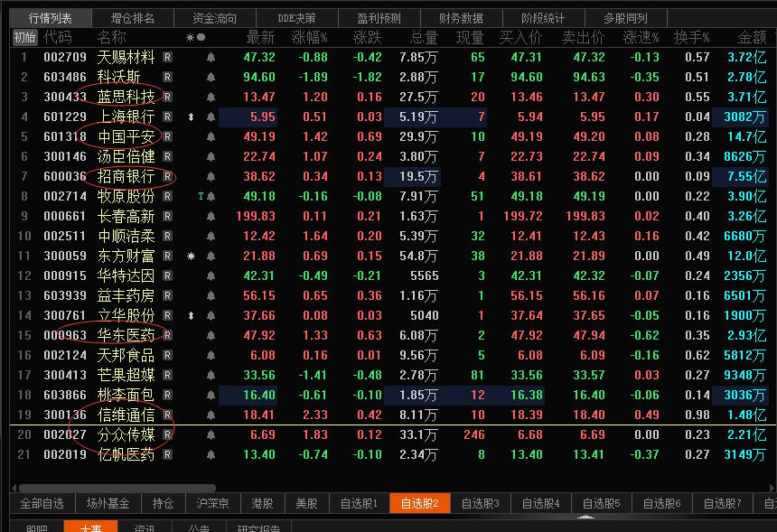Screen dimensions: 777x532
Task: Click the bell alert icon for 汤臣倍健
Action: pos(211,156)
